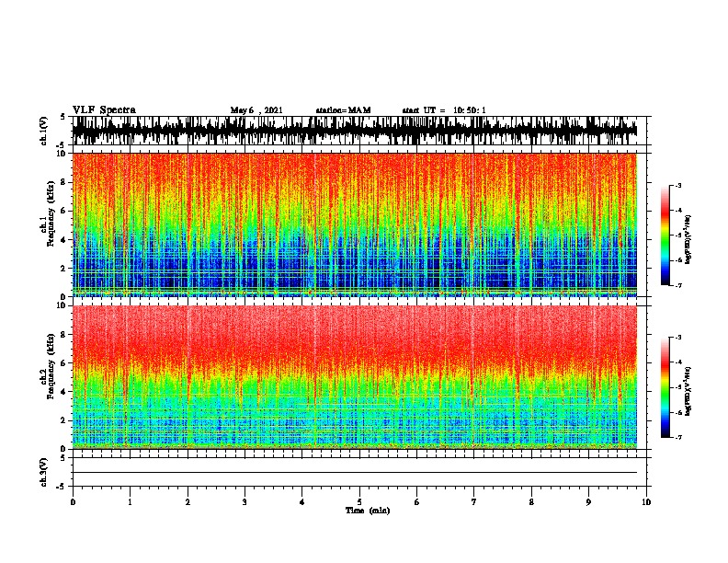This screenshot has width=728, height=563.
Task: Click the "Time (min)" x-axis label
Action: pyautogui.click(x=368, y=511)
